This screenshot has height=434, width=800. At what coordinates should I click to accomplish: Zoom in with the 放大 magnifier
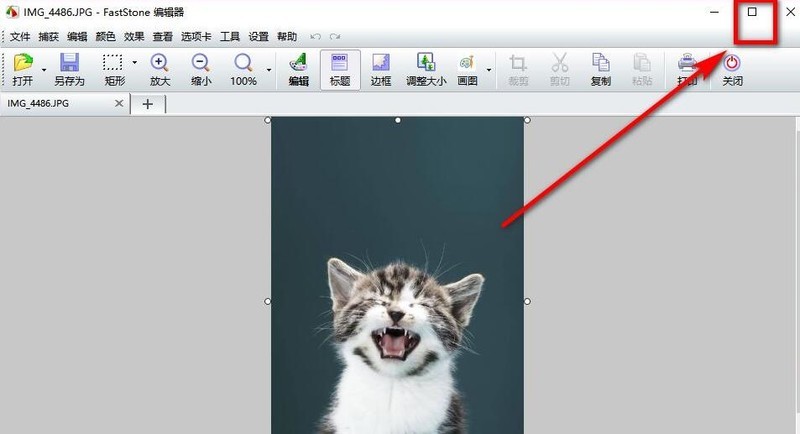click(x=160, y=64)
